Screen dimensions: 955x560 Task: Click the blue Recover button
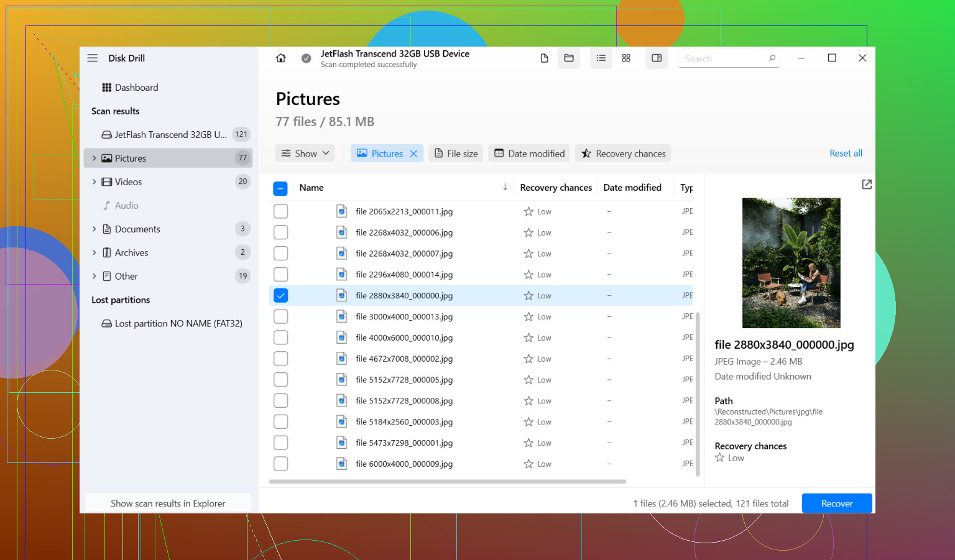(837, 503)
